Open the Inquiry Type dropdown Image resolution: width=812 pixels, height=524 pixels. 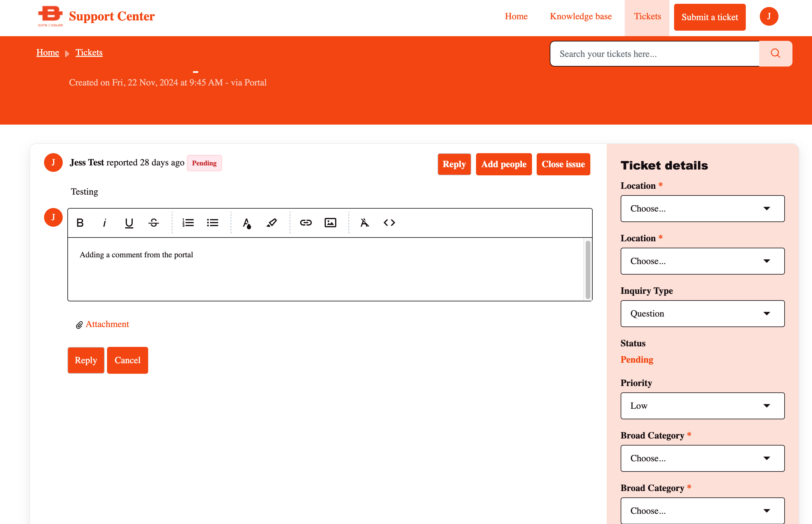[702, 313]
